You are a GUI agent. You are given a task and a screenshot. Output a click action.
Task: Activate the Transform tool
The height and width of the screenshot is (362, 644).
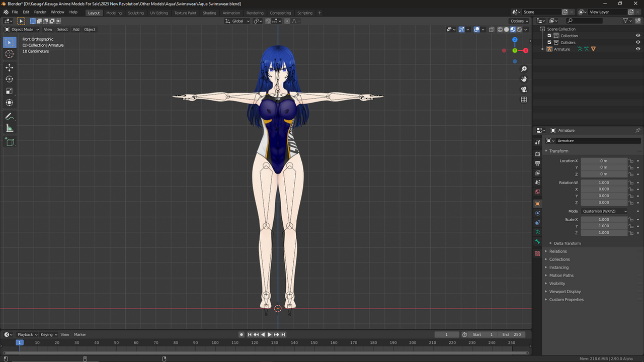coord(10,103)
